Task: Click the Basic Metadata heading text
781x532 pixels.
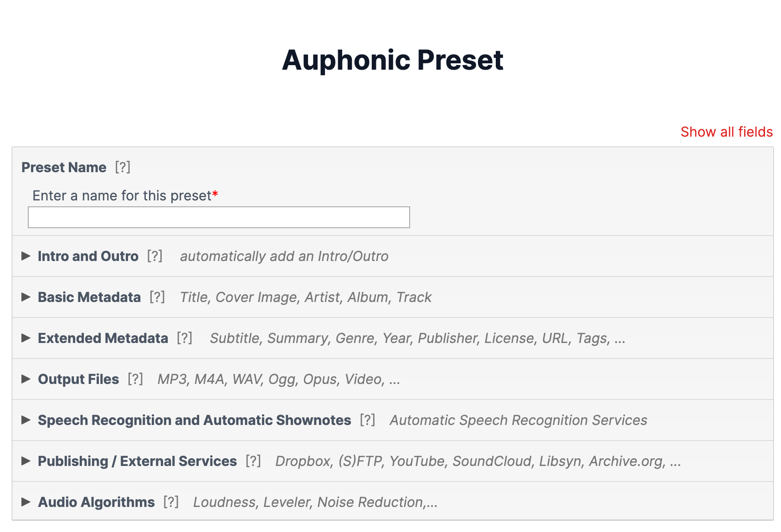Action: [x=89, y=297]
